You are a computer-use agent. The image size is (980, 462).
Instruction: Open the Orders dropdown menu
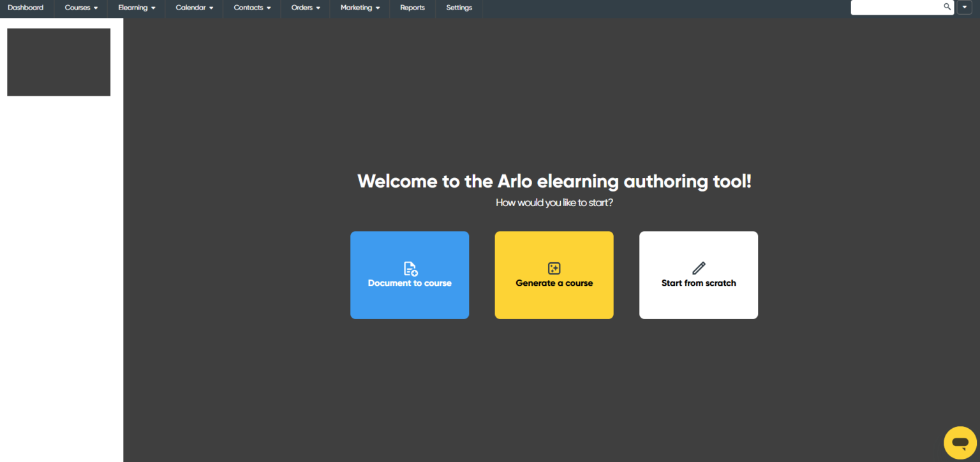[306, 8]
